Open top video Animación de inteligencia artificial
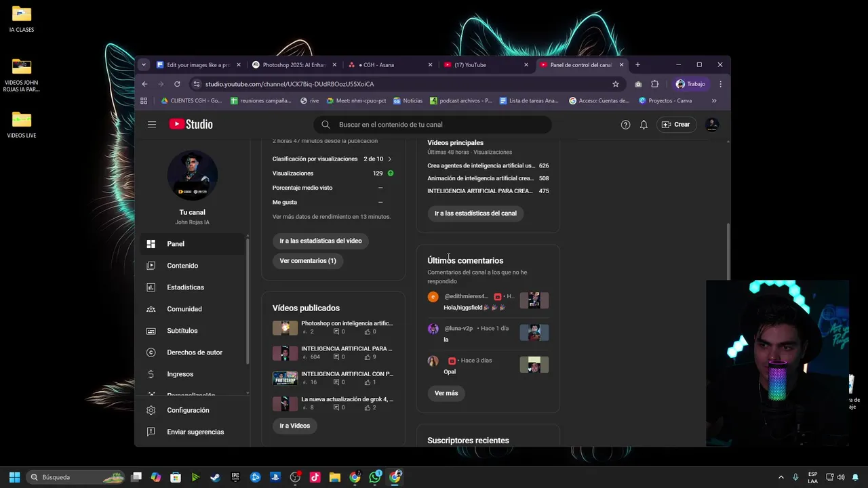The image size is (868, 488). (480, 178)
